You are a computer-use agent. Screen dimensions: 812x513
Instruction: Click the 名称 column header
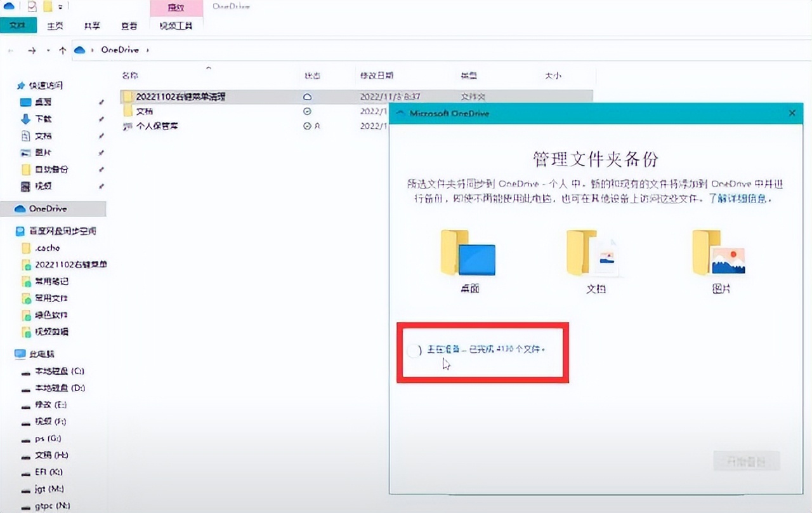[129, 75]
